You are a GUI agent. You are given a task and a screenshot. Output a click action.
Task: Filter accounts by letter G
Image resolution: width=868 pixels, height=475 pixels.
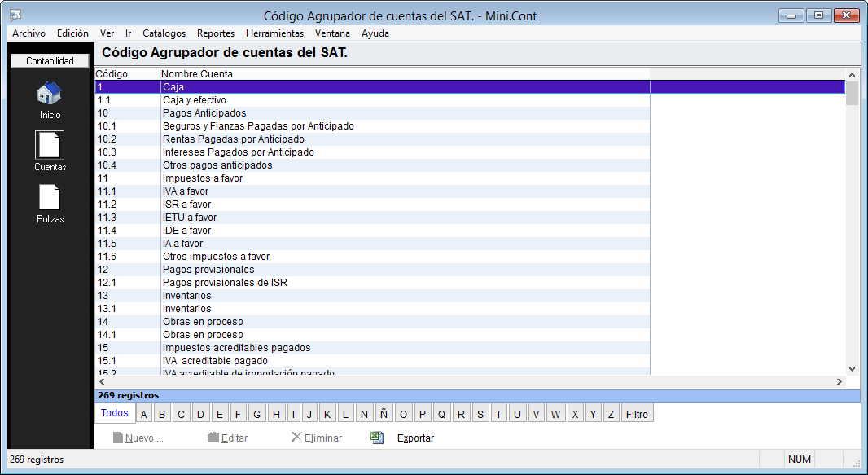tap(256, 414)
